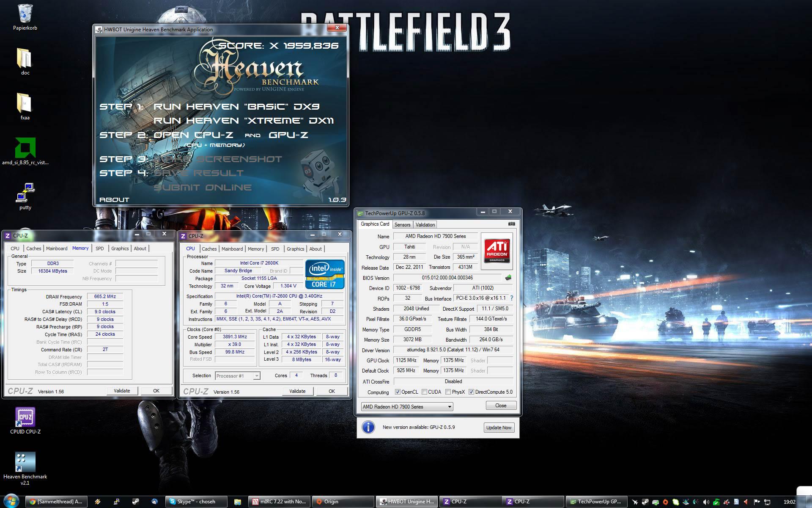Switch to Origin in the taskbar
This screenshot has height=508, width=812.
point(343,502)
